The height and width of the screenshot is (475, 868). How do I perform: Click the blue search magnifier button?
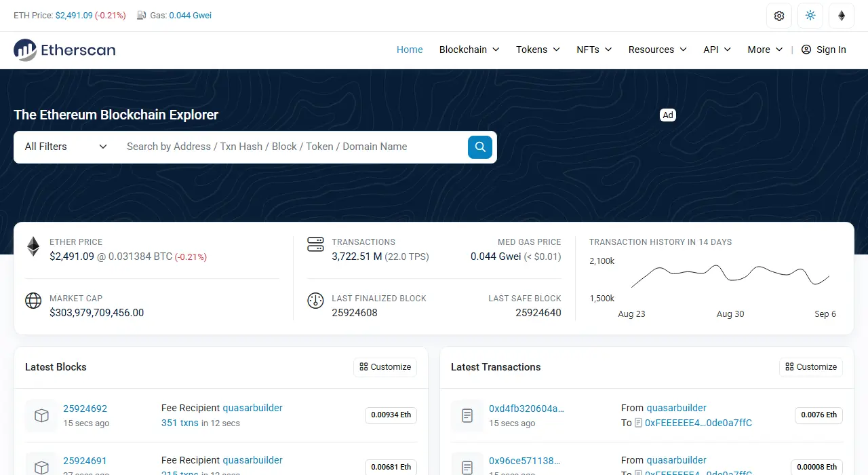pos(480,147)
